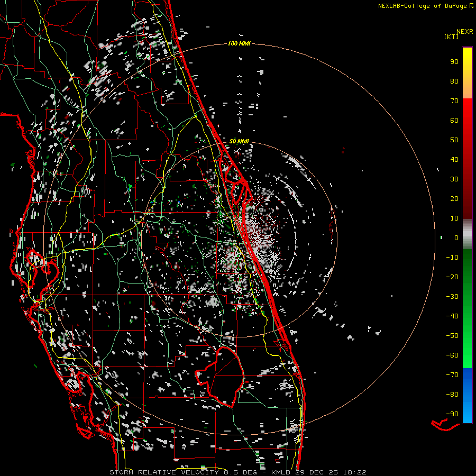Click the 90 tick label on the scale
This screenshot has width=476, height=476.
[x=454, y=61]
